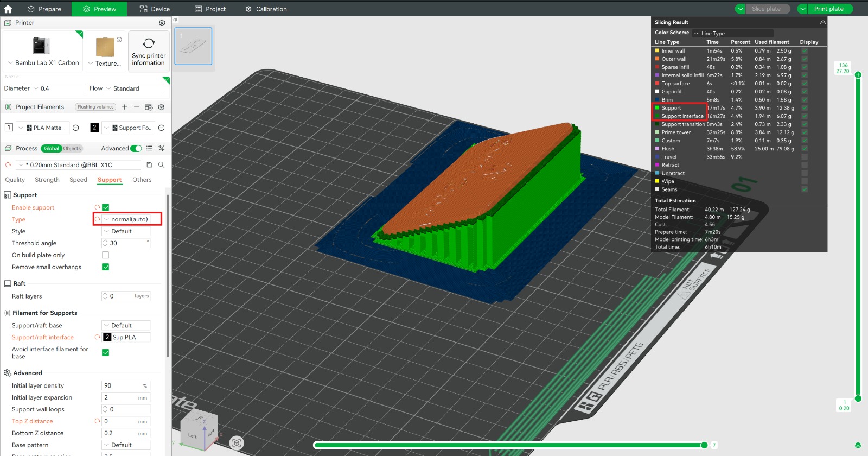The height and width of the screenshot is (456, 868).
Task: Open the support Type dropdown
Action: [129, 219]
